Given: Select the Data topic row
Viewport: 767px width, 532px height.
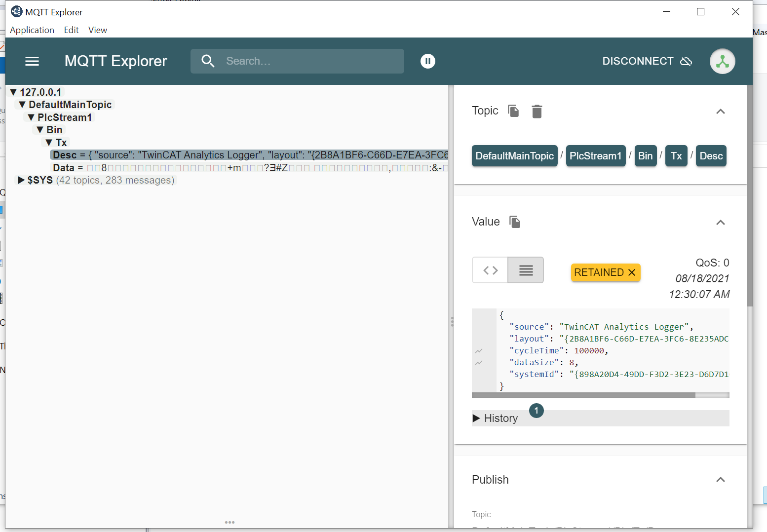Looking at the screenshot, I should tap(250, 168).
